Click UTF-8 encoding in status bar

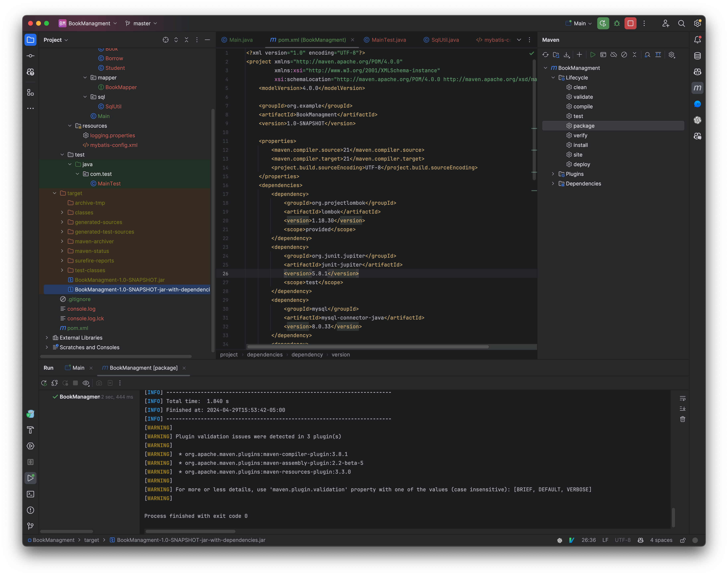click(x=623, y=540)
